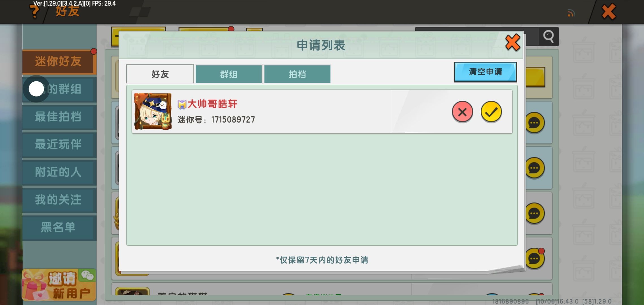
Task: Switch to the 群组 tab
Action: coord(229,74)
